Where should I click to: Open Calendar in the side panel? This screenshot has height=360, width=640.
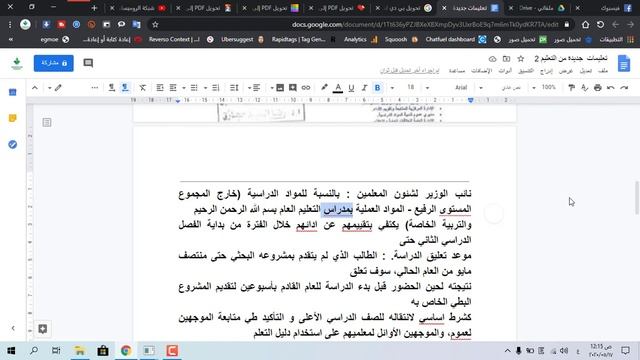13,92
